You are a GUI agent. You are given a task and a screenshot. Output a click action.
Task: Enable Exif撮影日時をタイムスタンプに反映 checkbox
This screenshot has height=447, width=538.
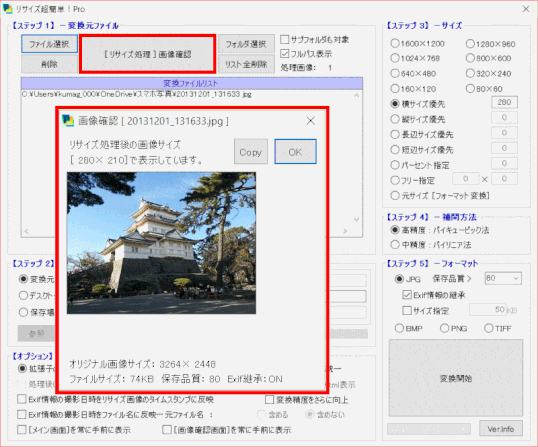click(x=22, y=399)
